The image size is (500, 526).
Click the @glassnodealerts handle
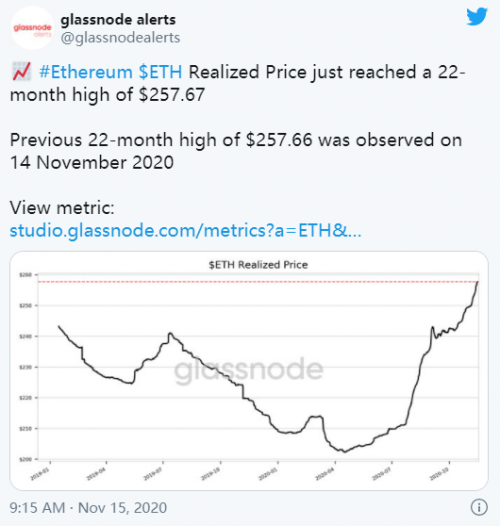120,38
